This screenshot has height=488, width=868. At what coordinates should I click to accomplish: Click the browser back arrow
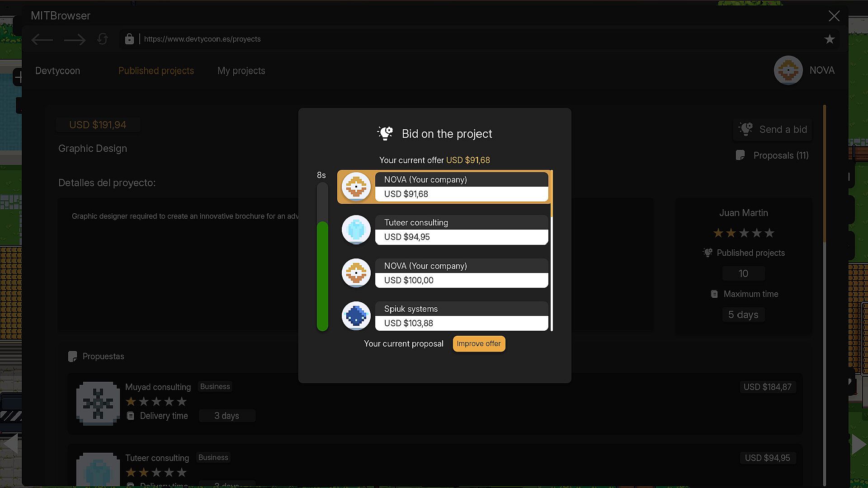pyautogui.click(x=42, y=40)
